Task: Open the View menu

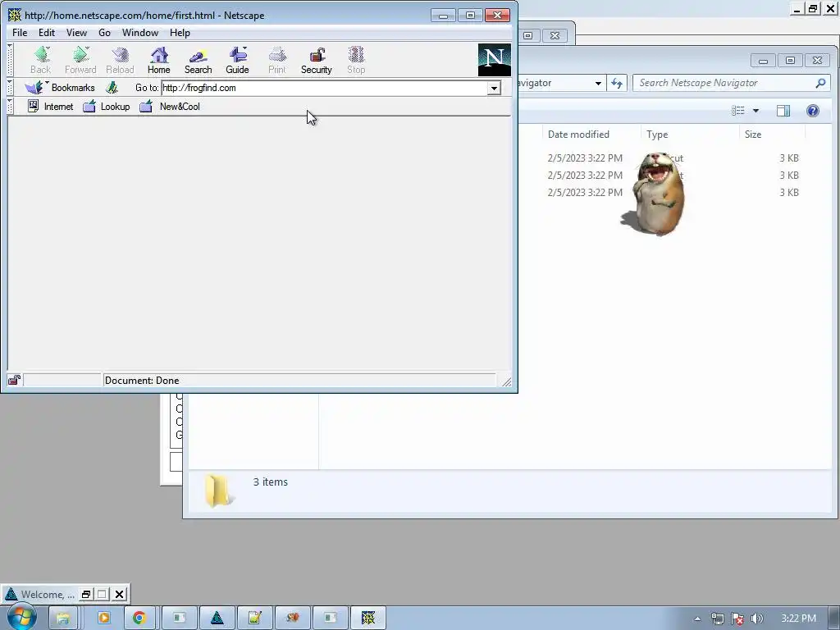Action: pos(76,33)
